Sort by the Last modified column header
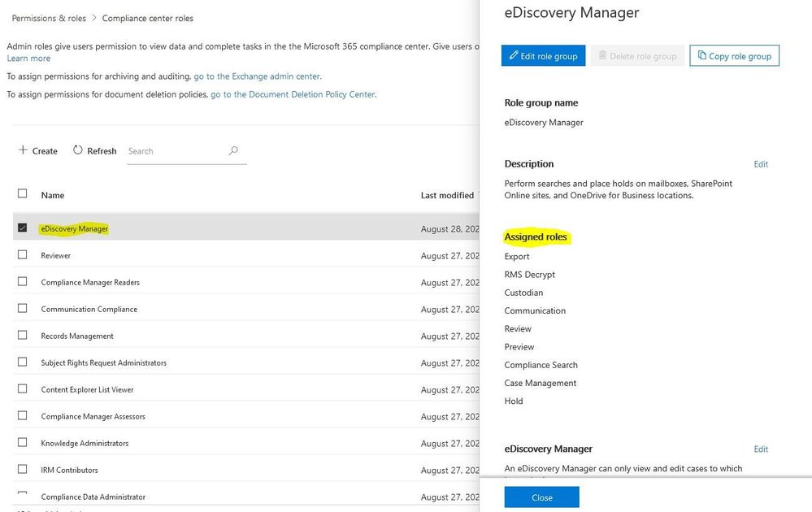The image size is (812, 512). (447, 195)
